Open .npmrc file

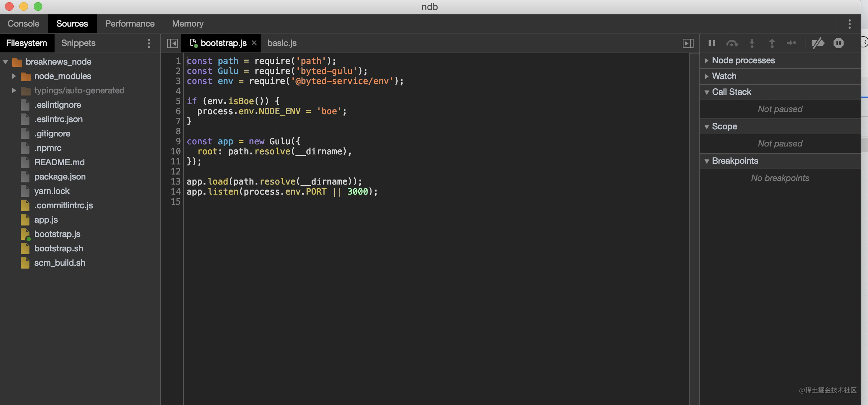pos(48,148)
